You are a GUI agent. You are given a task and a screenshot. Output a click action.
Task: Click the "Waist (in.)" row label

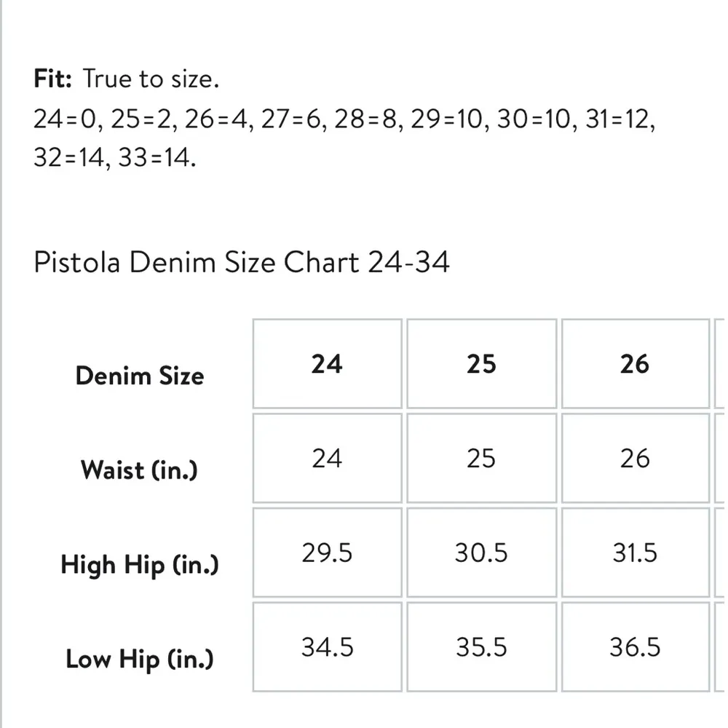point(139,470)
